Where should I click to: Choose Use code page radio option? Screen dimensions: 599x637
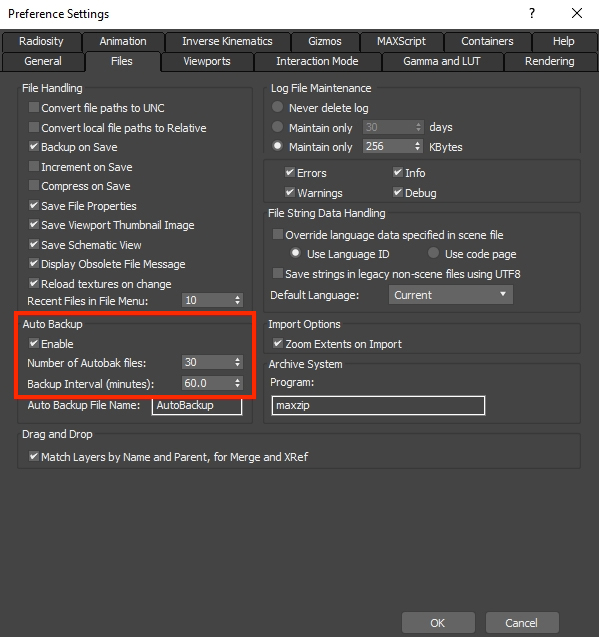click(x=434, y=254)
